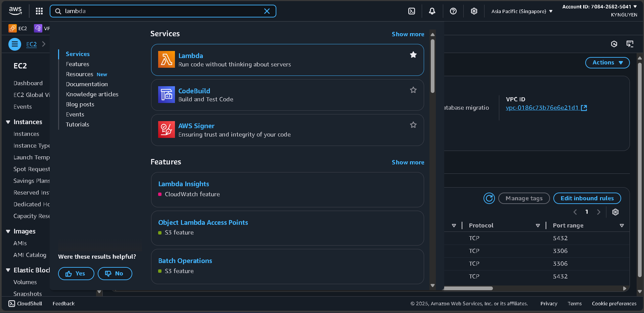644x313 pixels.
Task: Refresh the inbound rules table
Action: (x=489, y=198)
